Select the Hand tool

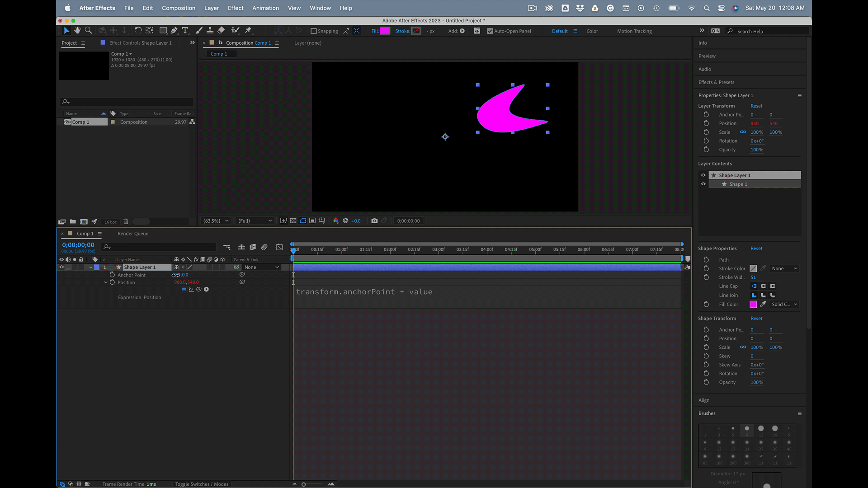pos(77,30)
